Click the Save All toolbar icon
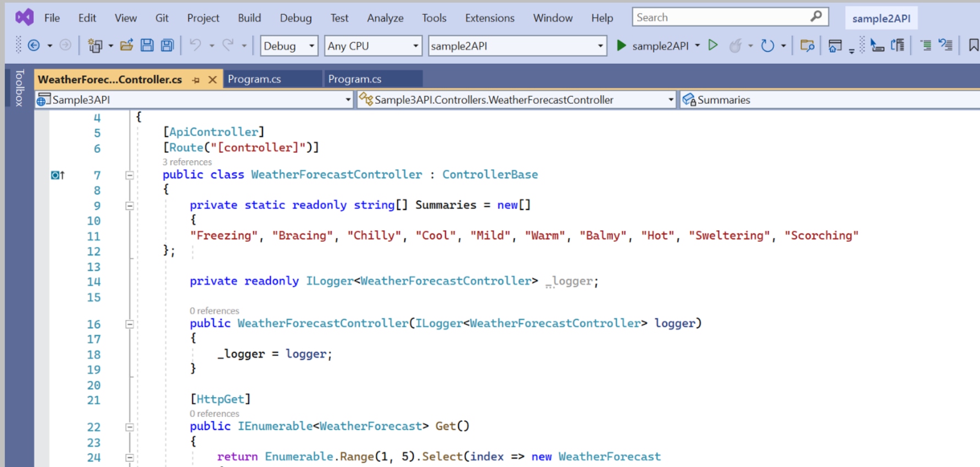This screenshot has width=980, height=467. 167,46
